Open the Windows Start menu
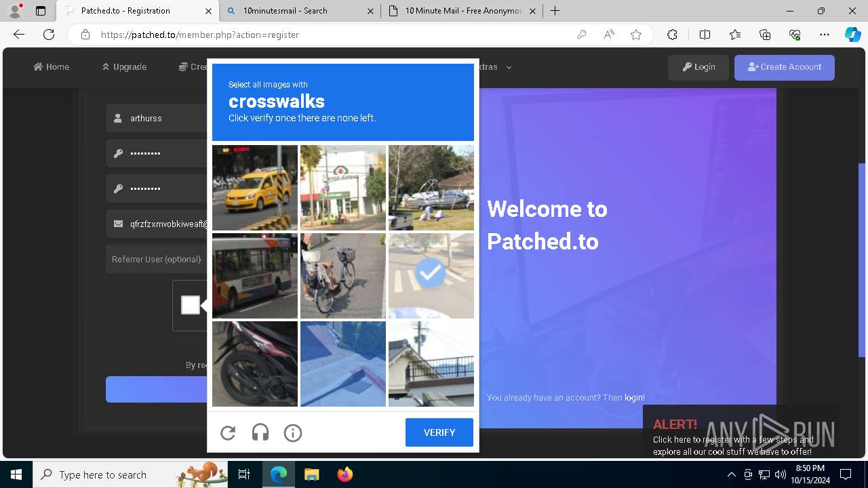Screen dimensions: 868x488 [x=16, y=474]
